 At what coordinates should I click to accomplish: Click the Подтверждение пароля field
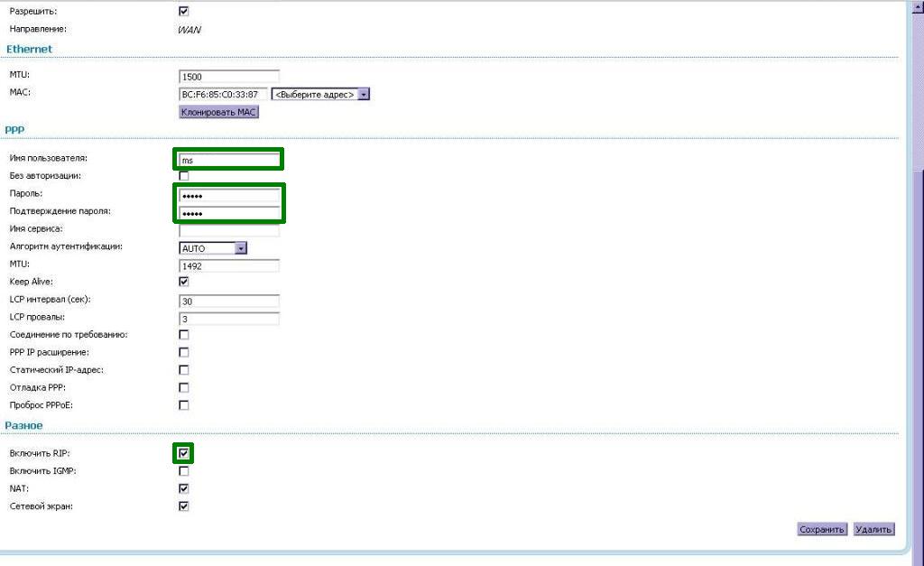pos(229,213)
